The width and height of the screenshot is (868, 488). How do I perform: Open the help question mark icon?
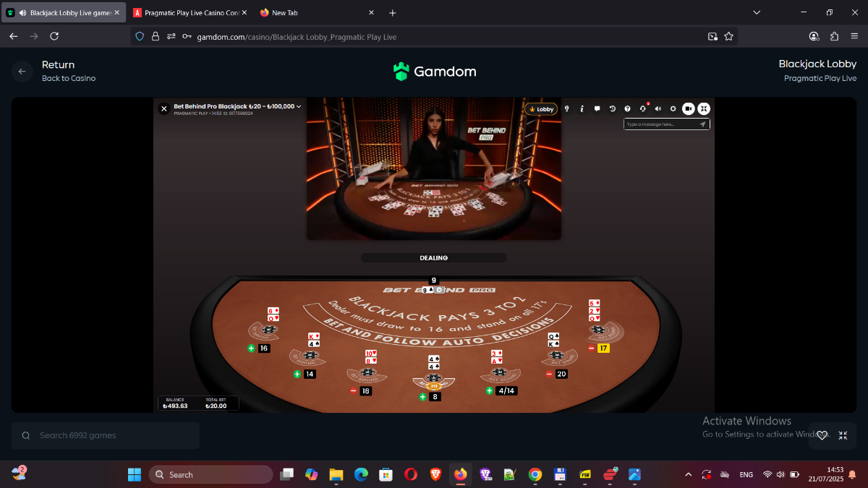click(627, 109)
